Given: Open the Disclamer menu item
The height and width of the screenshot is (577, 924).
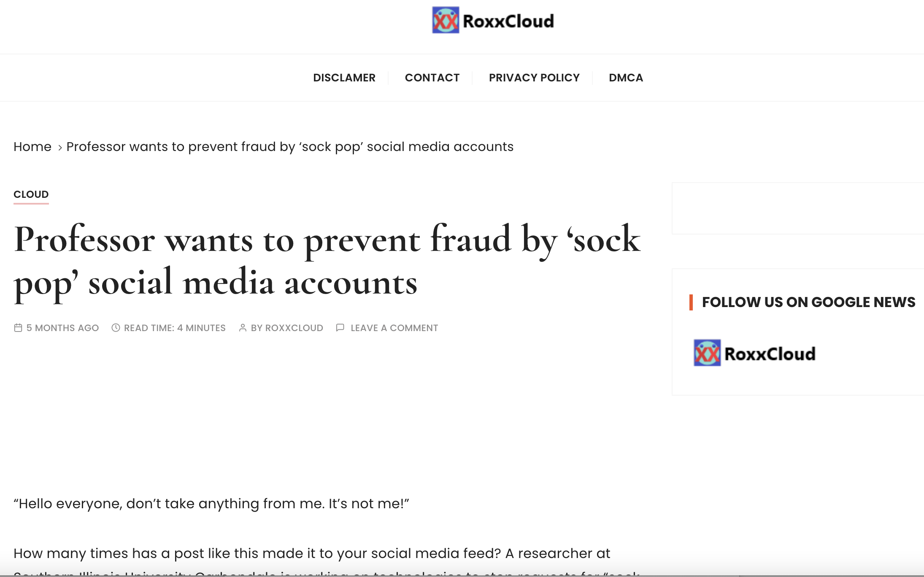Looking at the screenshot, I should (344, 78).
